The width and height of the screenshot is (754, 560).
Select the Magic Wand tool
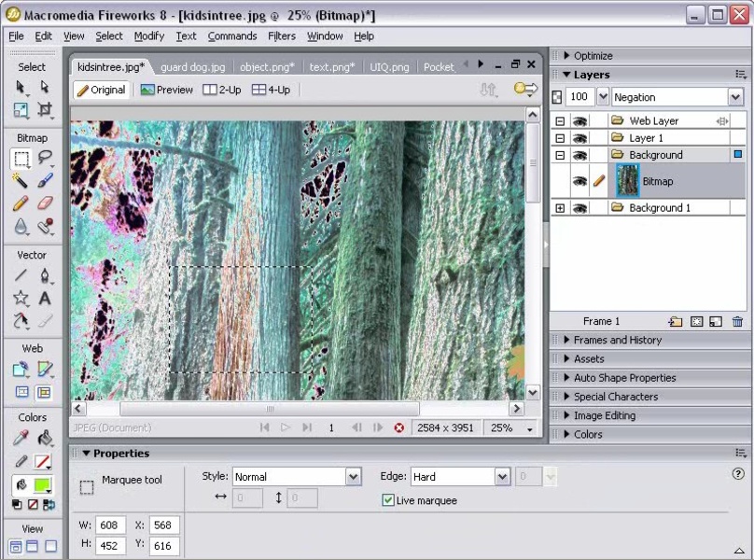click(21, 180)
